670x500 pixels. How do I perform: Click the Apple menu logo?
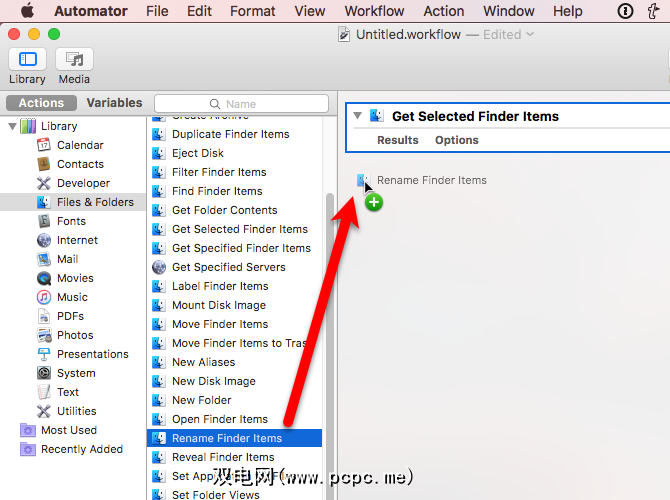click(27, 10)
